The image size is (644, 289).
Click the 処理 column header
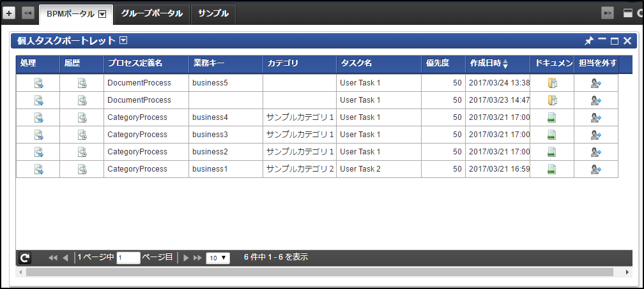coord(38,64)
